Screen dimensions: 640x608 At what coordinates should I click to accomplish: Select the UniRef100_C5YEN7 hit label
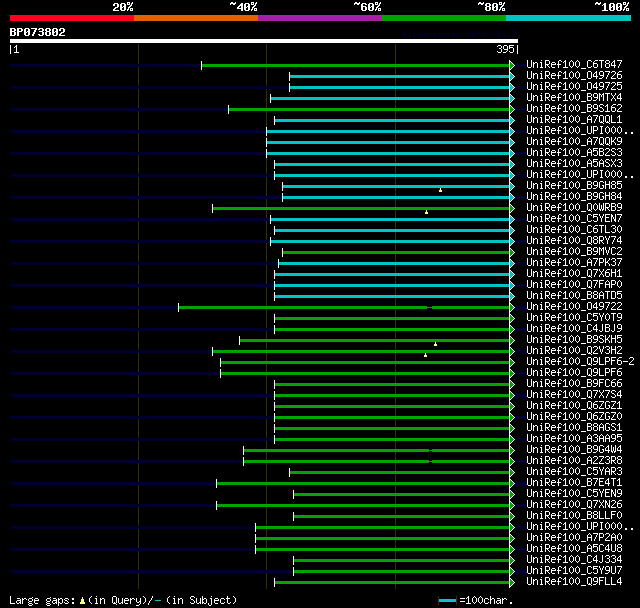click(x=574, y=219)
